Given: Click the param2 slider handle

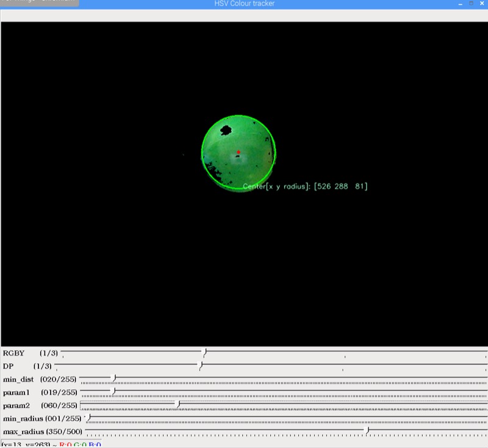Looking at the screenshot, I should (x=178, y=405).
